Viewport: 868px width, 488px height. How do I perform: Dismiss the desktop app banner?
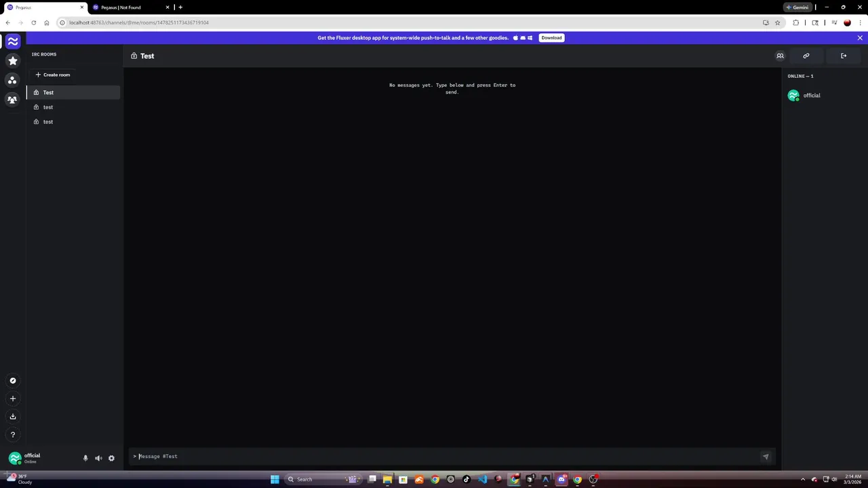(860, 38)
